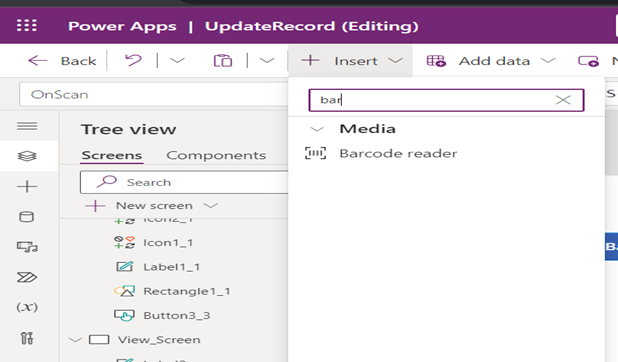Viewport: 618px width, 362px height.
Task: Expand the hamburger menu in left rail
Action: pos(27,126)
